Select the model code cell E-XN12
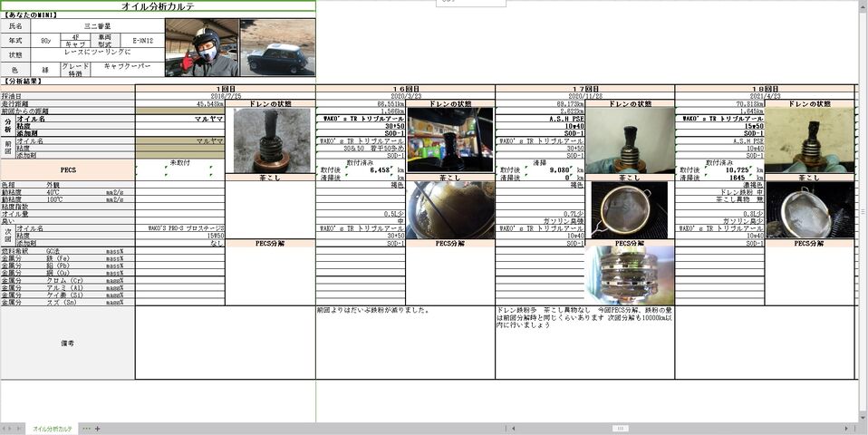The height and width of the screenshot is (435, 868). 143,41
